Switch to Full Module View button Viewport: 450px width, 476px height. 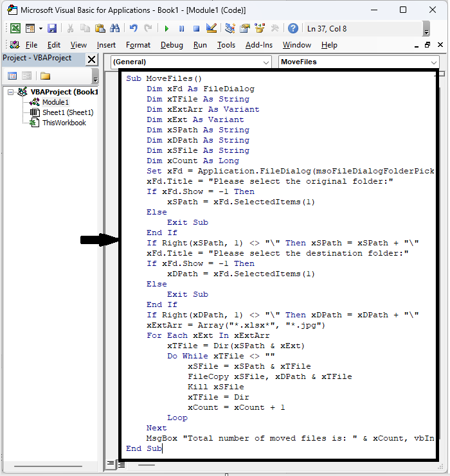122,465
